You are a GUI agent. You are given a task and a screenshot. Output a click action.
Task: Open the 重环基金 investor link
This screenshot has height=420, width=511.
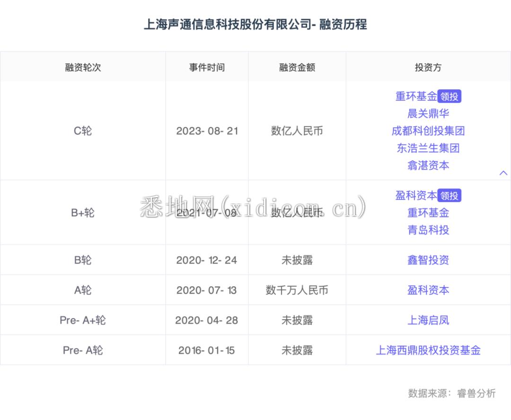coord(415,96)
